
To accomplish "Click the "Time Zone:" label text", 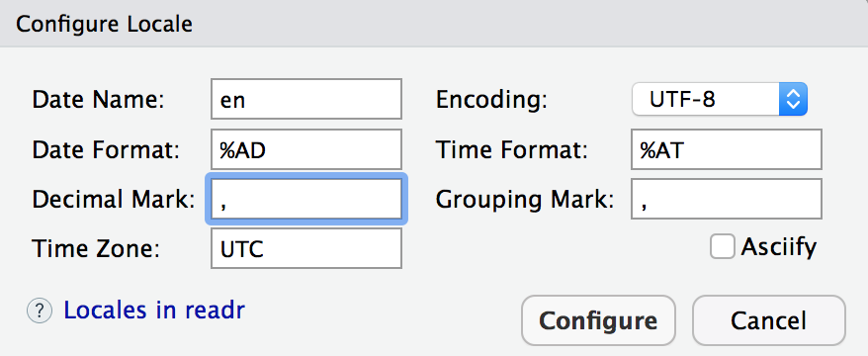I will pyautogui.click(x=96, y=249).
